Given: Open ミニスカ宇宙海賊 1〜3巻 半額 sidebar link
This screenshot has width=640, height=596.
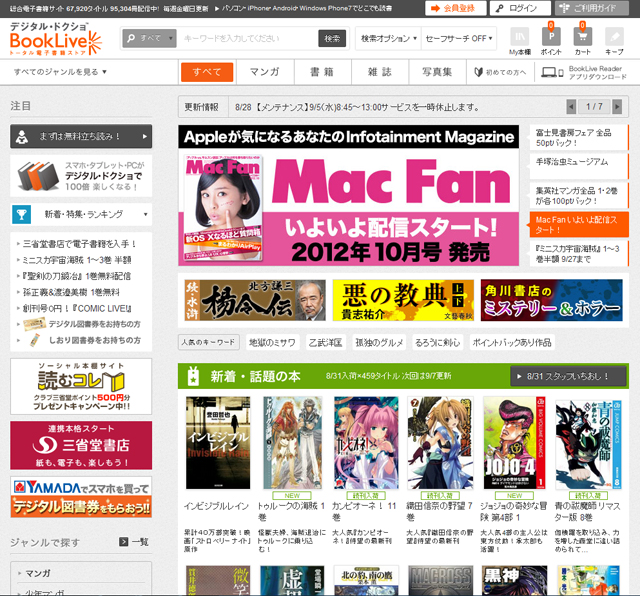Looking at the screenshot, I should pyautogui.click(x=77, y=260).
